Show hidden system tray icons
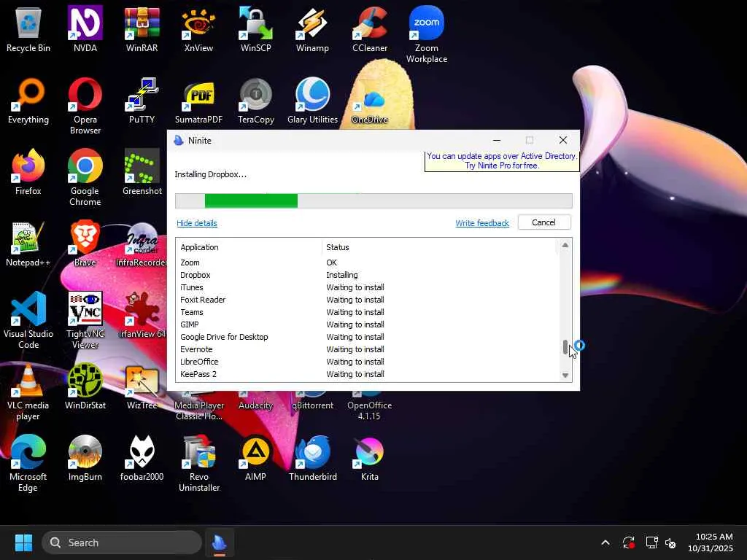Image resolution: width=747 pixels, height=560 pixels. click(x=605, y=542)
